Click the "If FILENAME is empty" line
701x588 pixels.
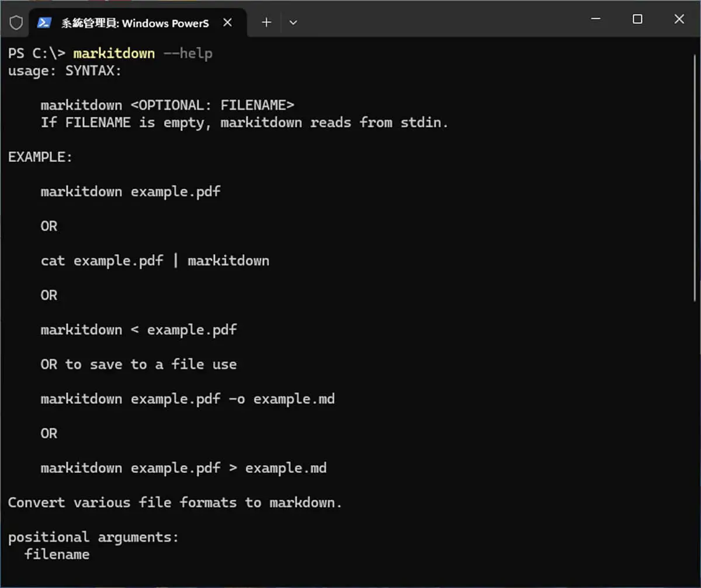[245, 123]
